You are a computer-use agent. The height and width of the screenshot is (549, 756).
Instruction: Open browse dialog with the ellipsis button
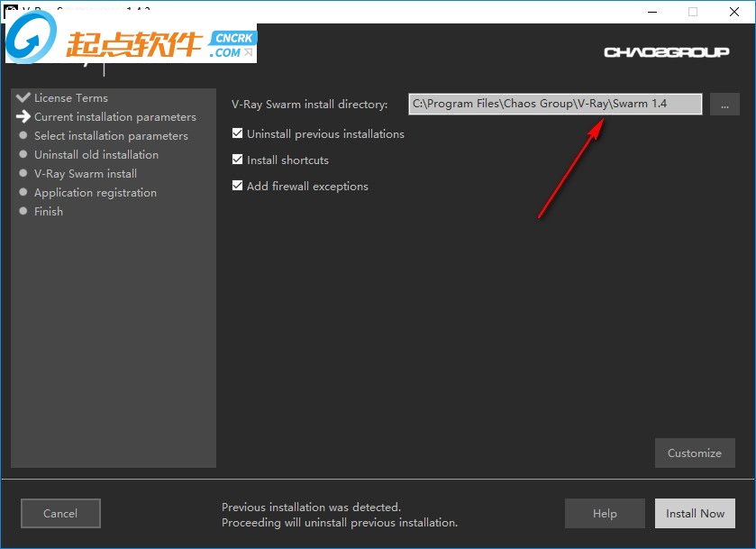tap(724, 105)
